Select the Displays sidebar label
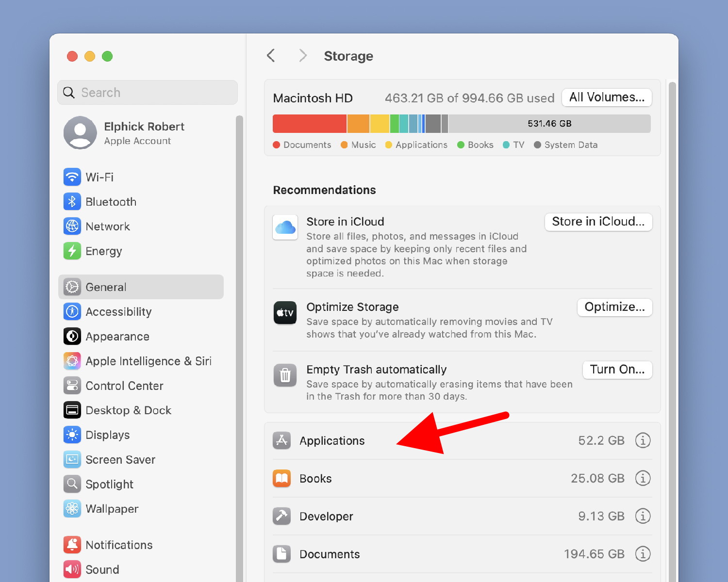728x582 pixels. click(x=108, y=435)
